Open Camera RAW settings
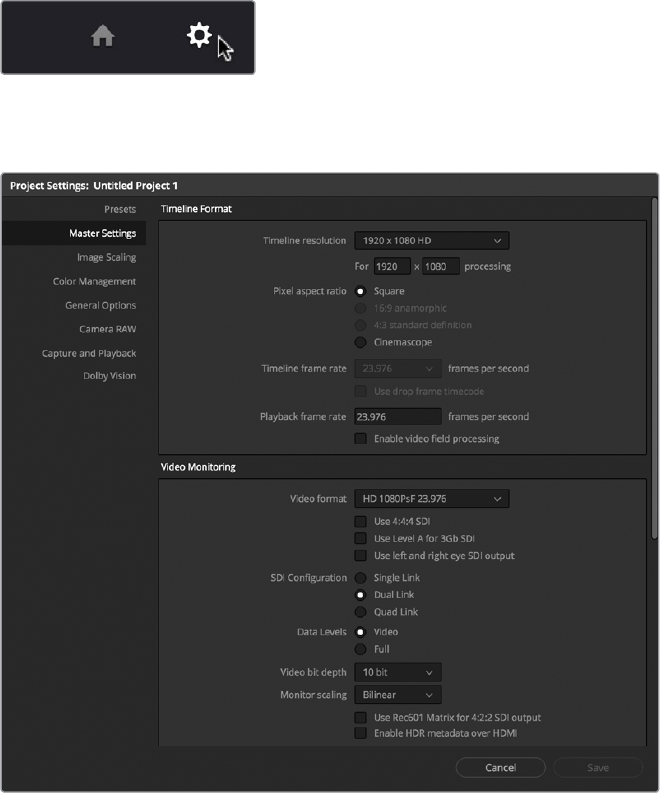660x793 pixels. [107, 329]
